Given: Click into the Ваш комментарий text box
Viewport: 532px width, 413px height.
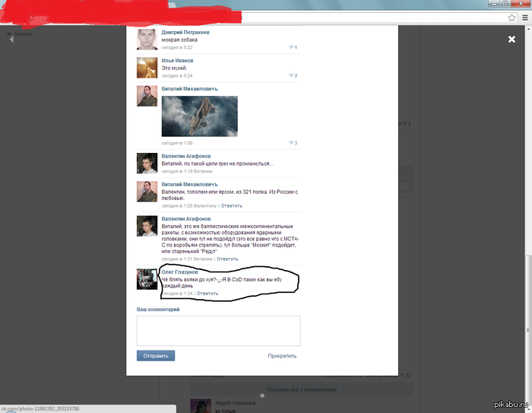Looking at the screenshot, I should click(x=218, y=331).
